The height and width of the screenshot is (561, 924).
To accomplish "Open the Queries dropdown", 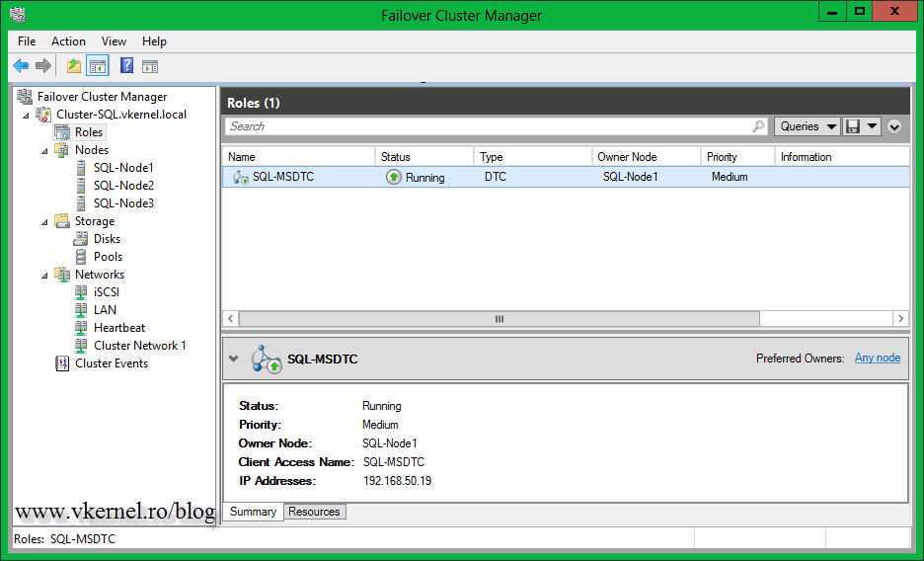I will 807,126.
